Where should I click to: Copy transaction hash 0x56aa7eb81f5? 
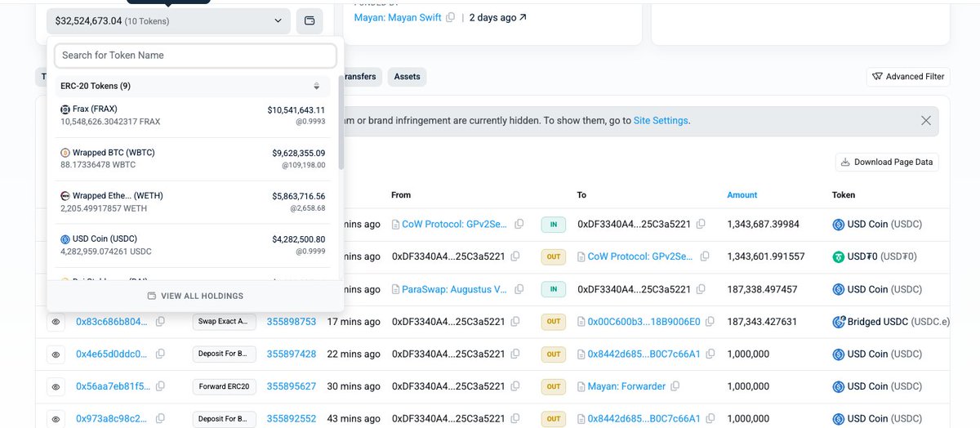tap(160, 386)
